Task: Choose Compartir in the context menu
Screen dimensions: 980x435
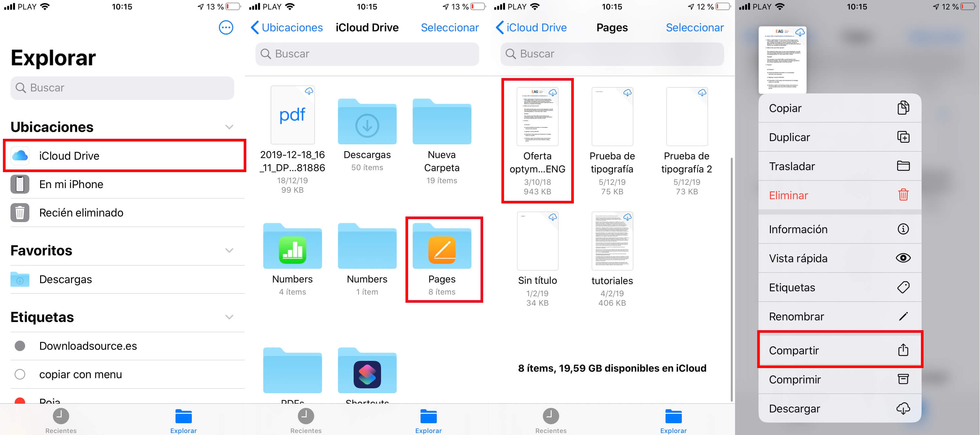Action: click(840, 350)
